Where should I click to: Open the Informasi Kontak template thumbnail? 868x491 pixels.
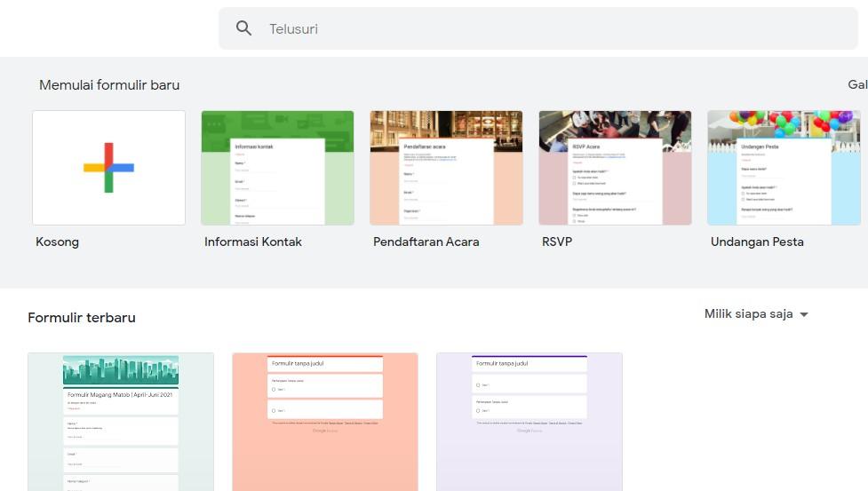click(277, 168)
